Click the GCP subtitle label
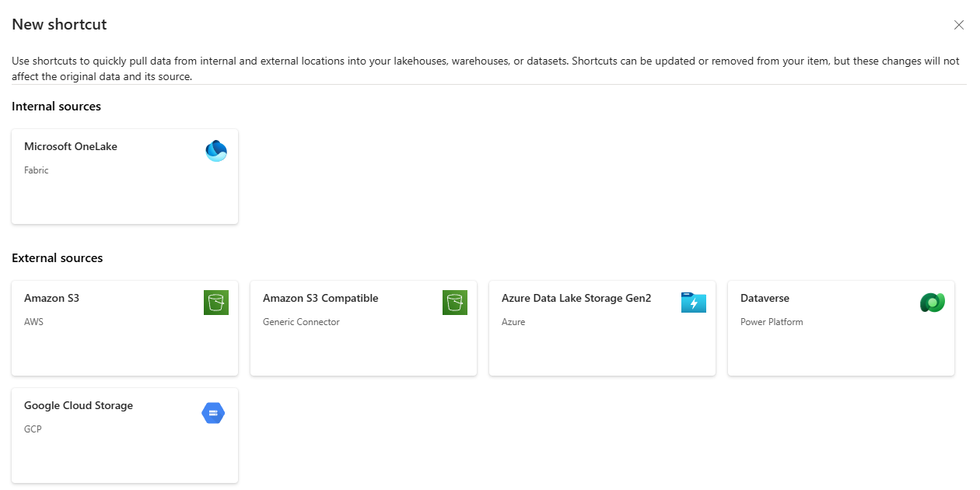Image resolution: width=980 pixels, height=490 pixels. click(33, 429)
